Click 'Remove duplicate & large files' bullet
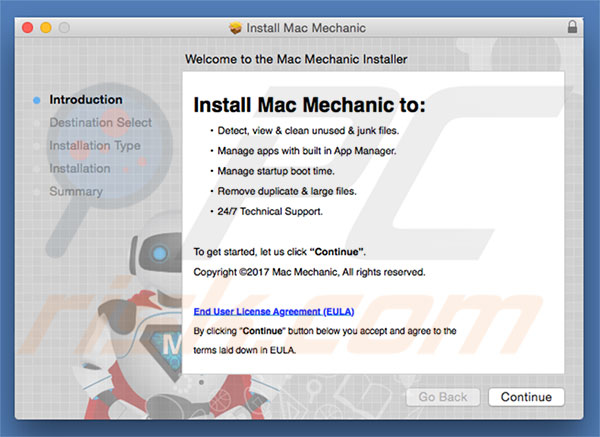Viewport: 600px width, 437px height. (287, 191)
